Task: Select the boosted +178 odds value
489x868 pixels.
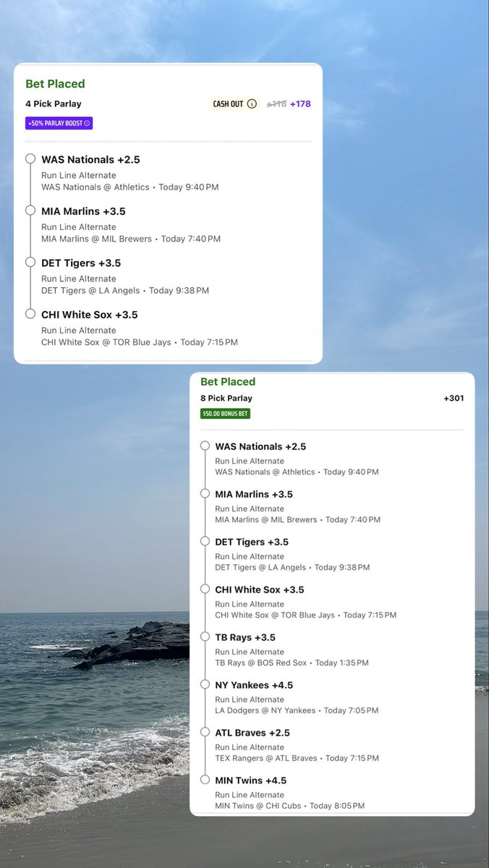Action: (x=300, y=104)
